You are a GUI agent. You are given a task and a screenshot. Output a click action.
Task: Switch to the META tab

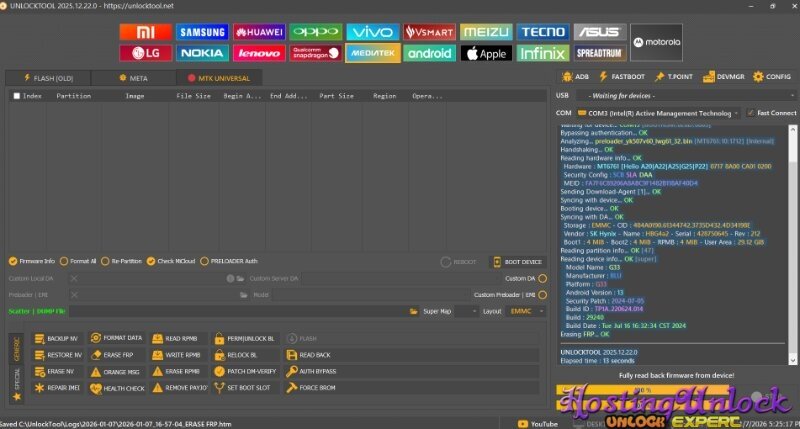[133, 78]
